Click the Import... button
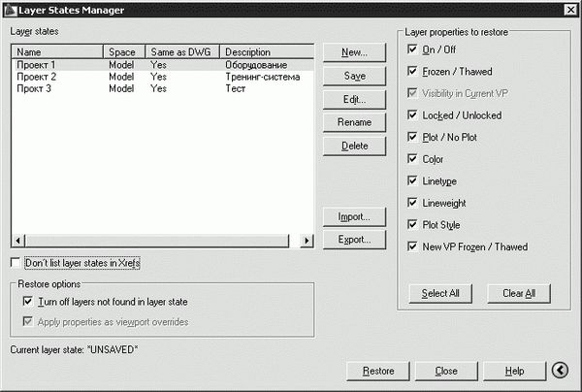Screen dimensions: 582x392 (x=354, y=216)
